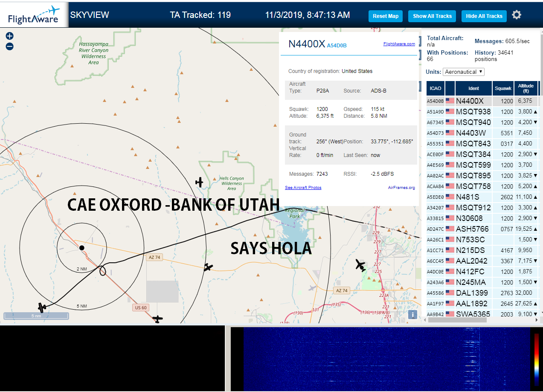Select the MSQT895 aircraft row

pos(482,176)
